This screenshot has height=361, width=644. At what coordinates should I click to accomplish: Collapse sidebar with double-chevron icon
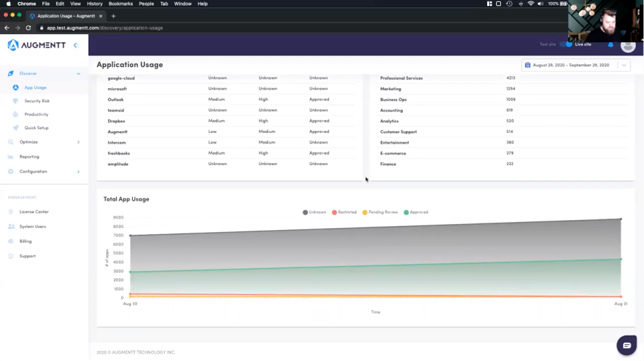pyautogui.click(x=76, y=45)
